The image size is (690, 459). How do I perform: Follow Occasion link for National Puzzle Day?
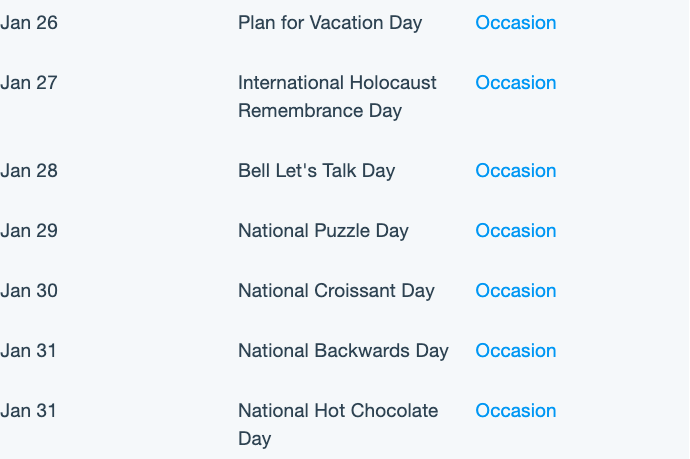point(515,231)
